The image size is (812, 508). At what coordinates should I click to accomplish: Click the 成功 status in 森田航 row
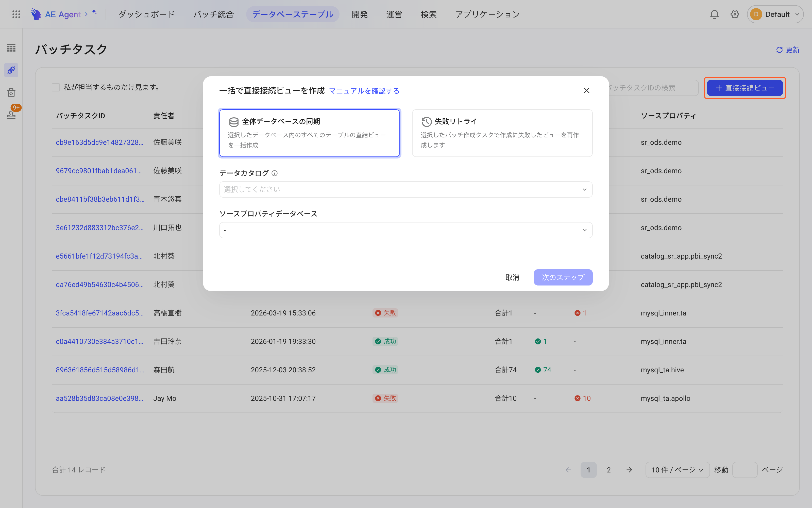[385, 370]
